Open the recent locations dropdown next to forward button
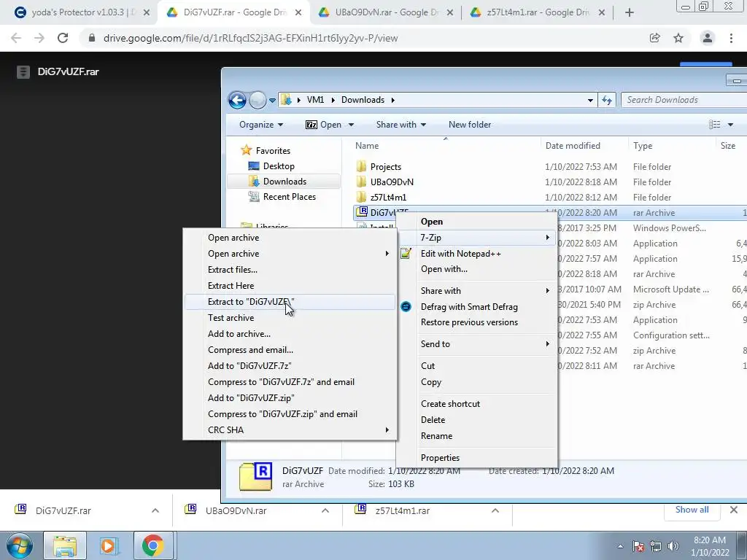747x560 pixels. click(272, 100)
